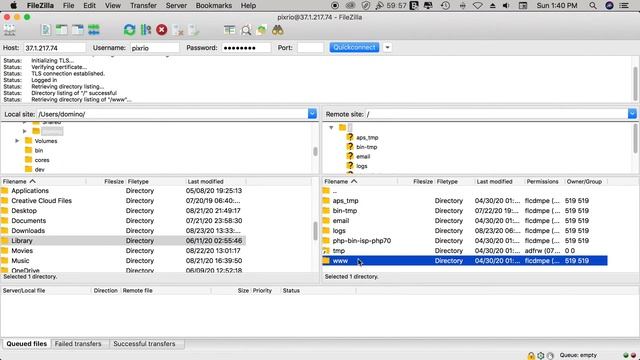Image resolution: width=640 pixels, height=360 pixels.
Task: Toggle remote directory tree display
Action: 78,30
